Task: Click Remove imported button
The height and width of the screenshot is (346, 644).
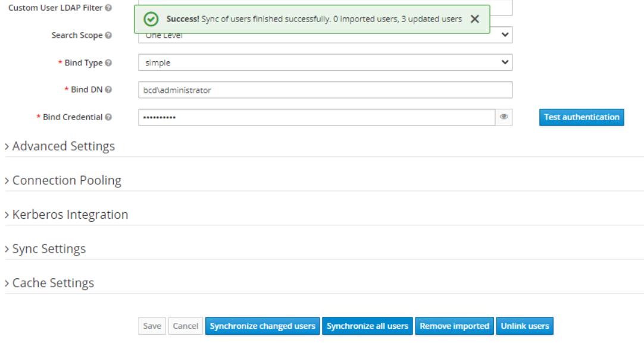Action: [x=454, y=326]
